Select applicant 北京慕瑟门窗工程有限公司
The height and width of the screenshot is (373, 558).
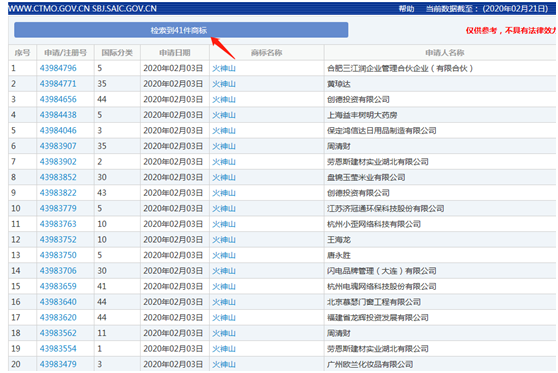[374, 302]
